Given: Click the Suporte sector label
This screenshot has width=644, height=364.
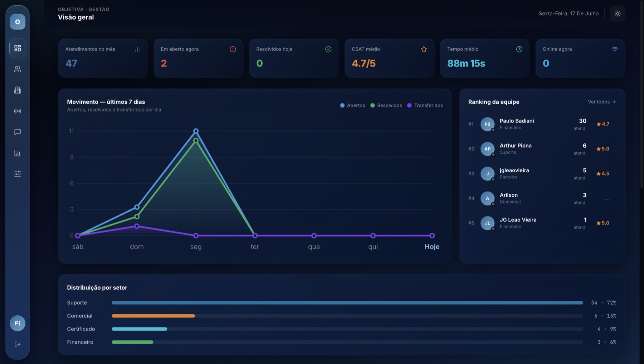Looking at the screenshot, I should pyautogui.click(x=77, y=302).
